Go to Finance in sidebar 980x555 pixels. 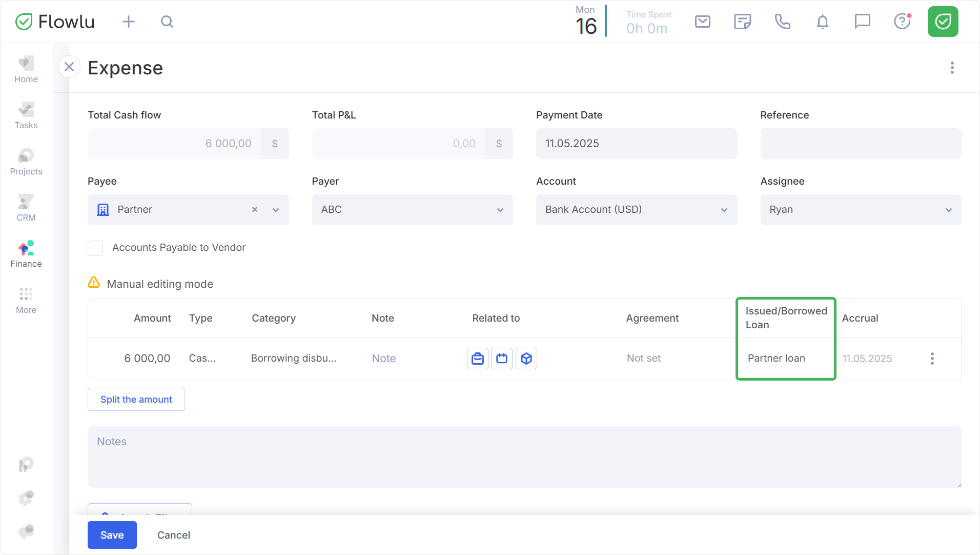point(26,254)
